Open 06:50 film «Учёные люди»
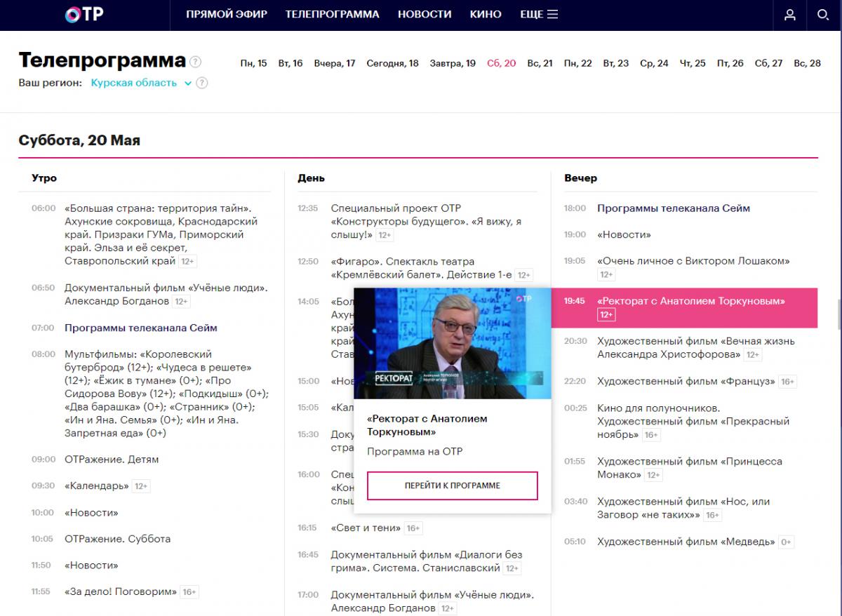The height and width of the screenshot is (616, 842). tap(166, 295)
